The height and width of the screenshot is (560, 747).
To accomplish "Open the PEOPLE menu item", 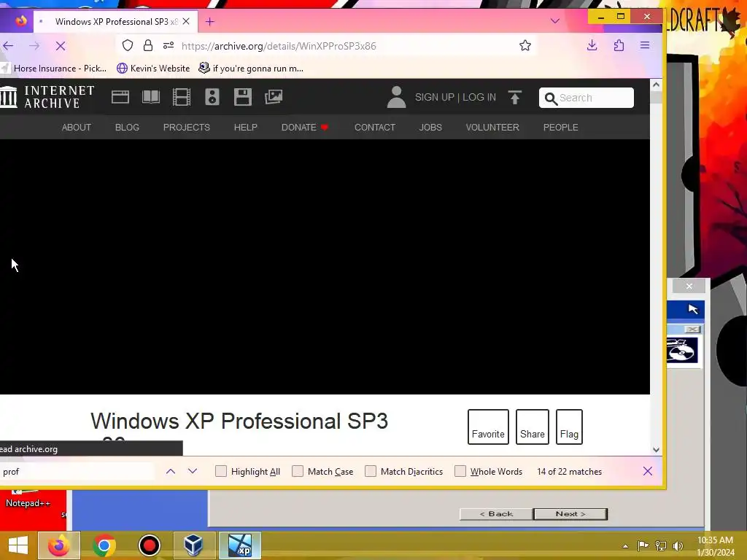I will [560, 127].
